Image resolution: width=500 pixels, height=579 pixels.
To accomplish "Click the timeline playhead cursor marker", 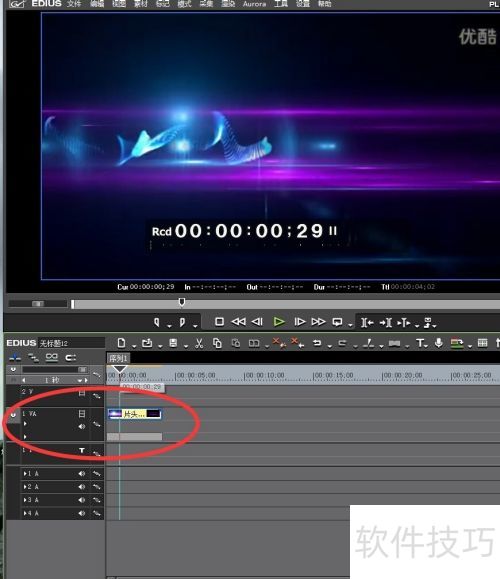I will tap(119, 369).
